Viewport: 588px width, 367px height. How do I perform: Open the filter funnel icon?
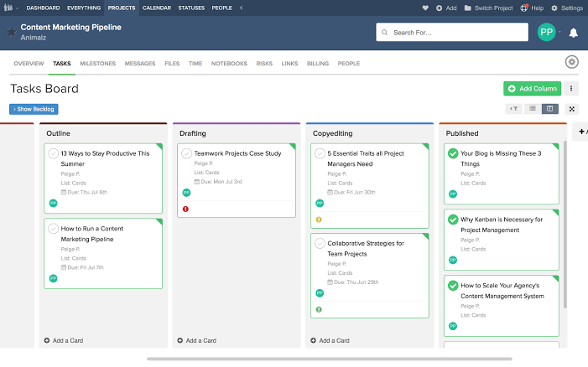click(513, 109)
